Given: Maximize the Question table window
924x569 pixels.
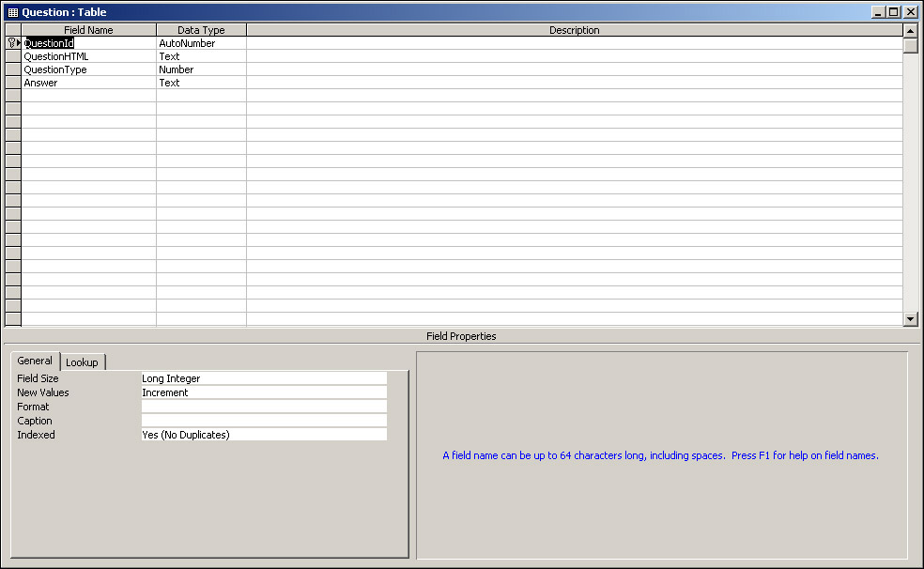Looking at the screenshot, I should (x=893, y=12).
